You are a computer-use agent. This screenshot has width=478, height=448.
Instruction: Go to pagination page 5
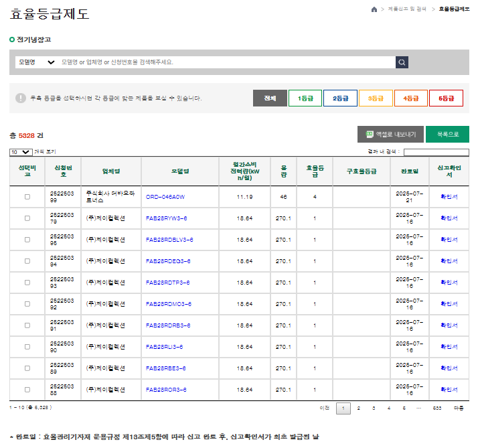pyautogui.click(x=404, y=408)
